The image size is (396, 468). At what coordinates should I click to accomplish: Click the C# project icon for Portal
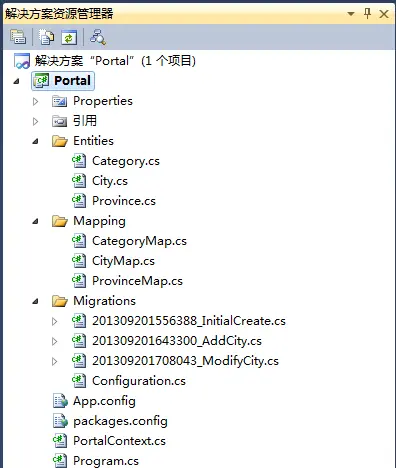[x=41, y=81]
